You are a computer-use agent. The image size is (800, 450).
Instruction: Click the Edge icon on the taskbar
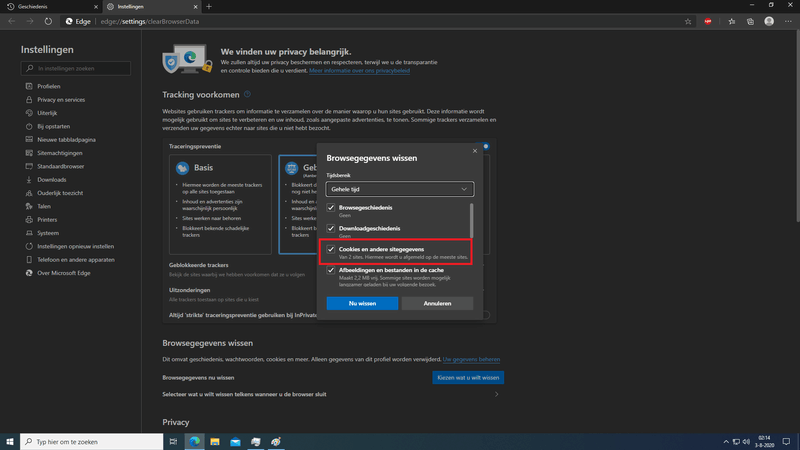coord(194,442)
